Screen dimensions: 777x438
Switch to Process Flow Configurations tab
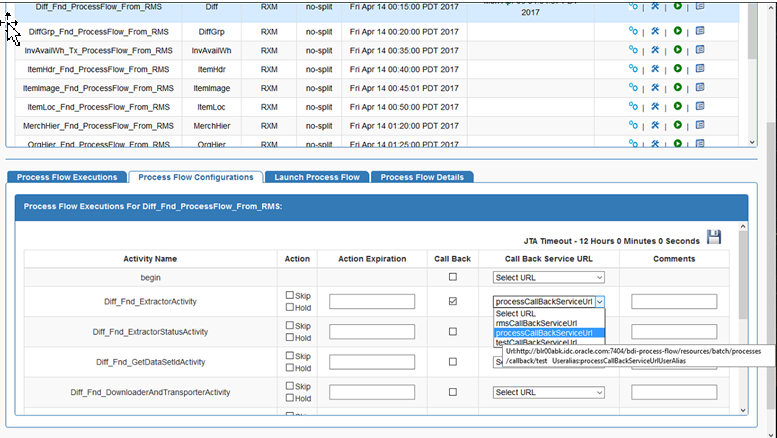[x=196, y=177]
